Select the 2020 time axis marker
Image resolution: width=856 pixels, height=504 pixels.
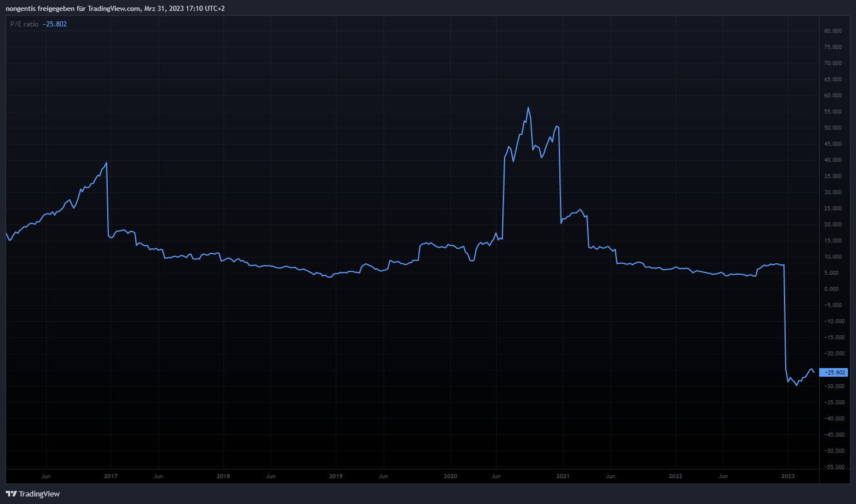[450, 476]
